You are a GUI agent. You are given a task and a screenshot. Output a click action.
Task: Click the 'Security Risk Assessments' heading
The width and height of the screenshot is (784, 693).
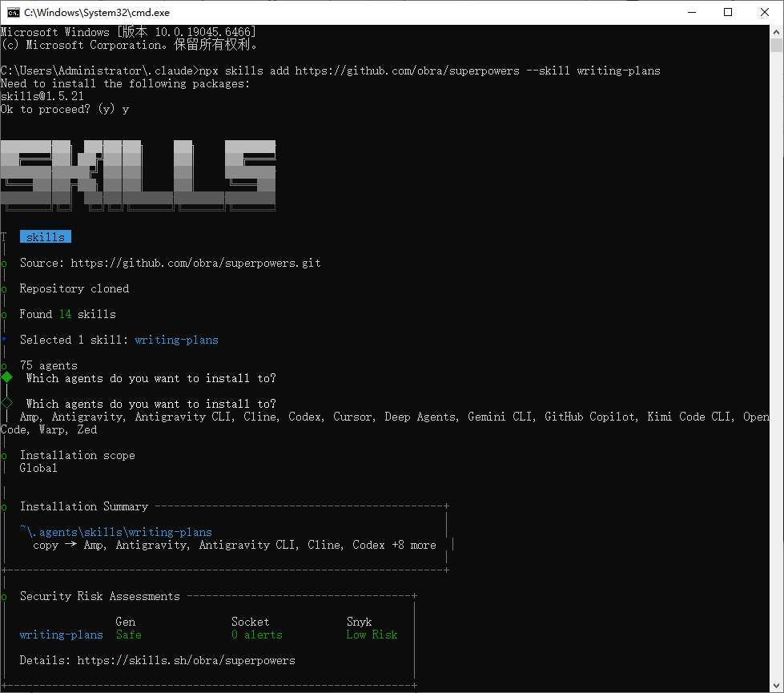click(99, 596)
